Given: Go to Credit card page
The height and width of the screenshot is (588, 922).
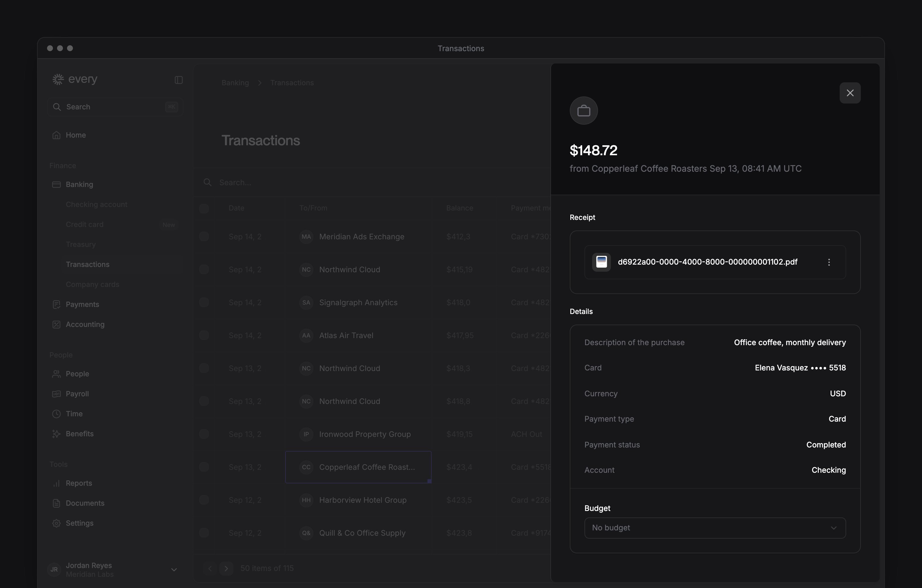Looking at the screenshot, I should (x=85, y=224).
